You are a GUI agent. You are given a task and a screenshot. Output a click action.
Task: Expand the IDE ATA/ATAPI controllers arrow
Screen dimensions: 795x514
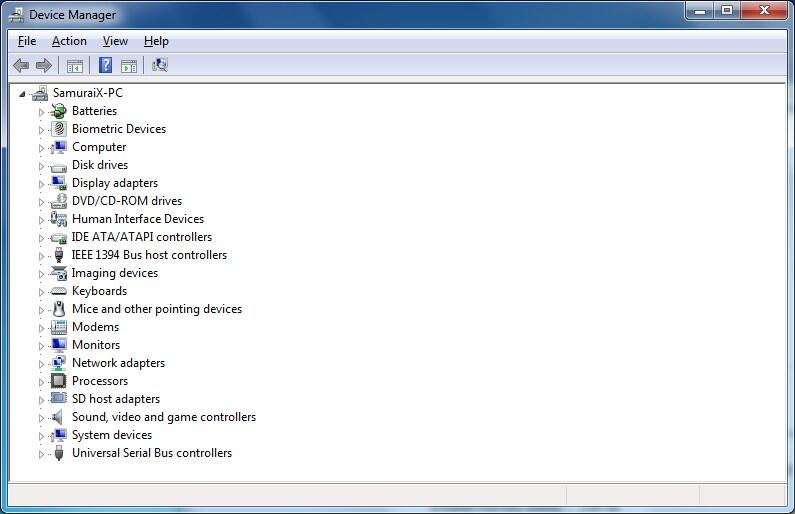tap(42, 238)
